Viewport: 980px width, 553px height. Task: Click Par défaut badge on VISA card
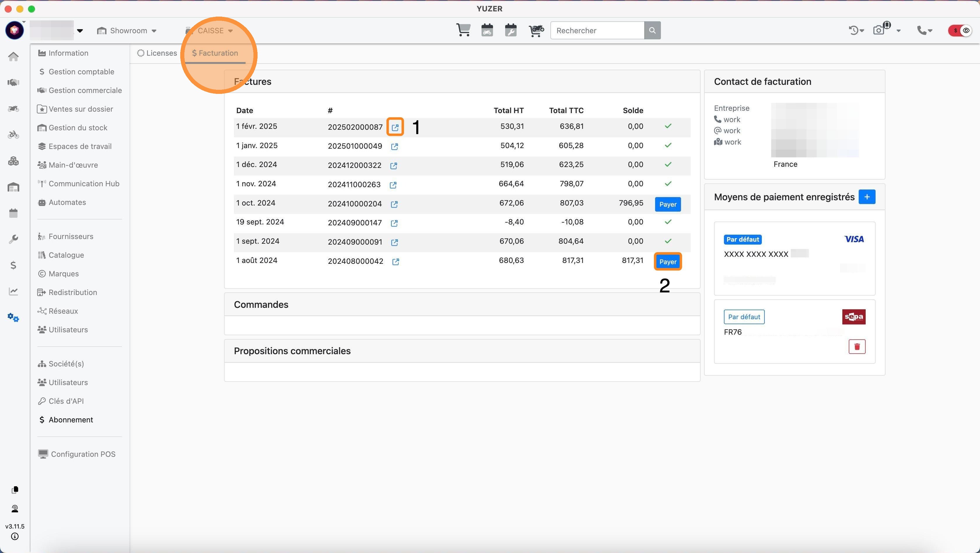point(743,240)
